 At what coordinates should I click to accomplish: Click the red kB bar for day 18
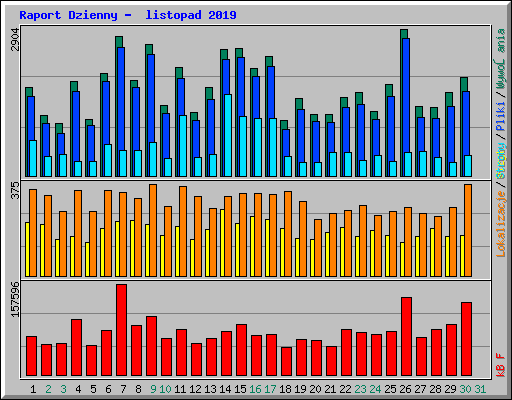286,362
